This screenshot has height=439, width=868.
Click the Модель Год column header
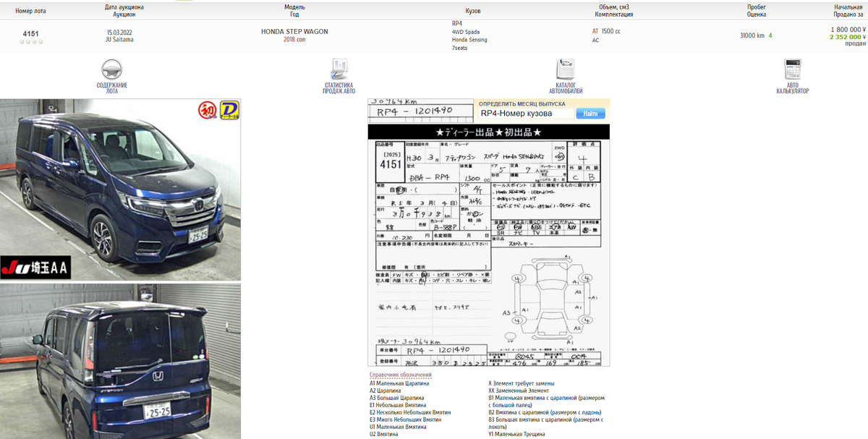pos(294,11)
